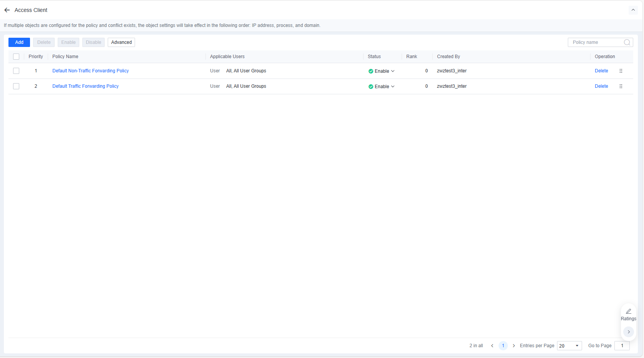Screen dimensions: 644x358
Task: Click green status icon of Default Traffic Forwarding Policy
Action: 371,87
